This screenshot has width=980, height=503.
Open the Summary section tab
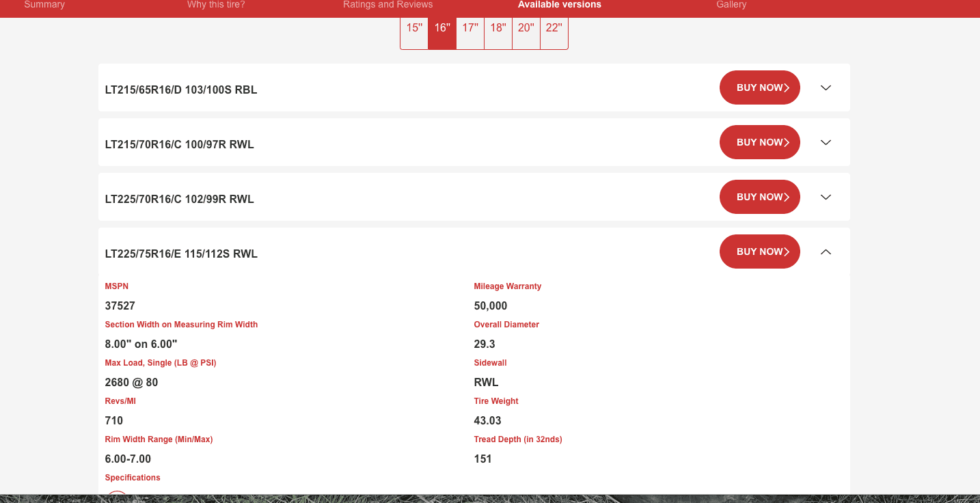[44, 5]
